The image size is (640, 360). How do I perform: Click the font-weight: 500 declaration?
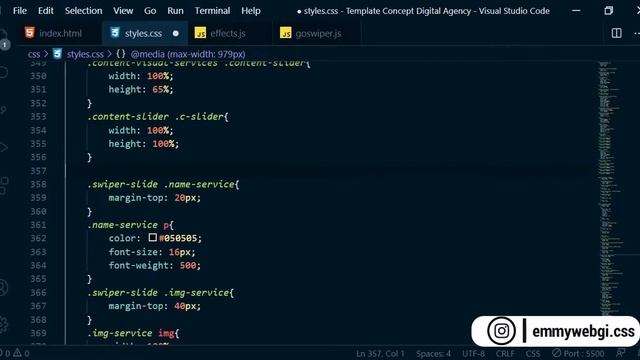[x=155, y=266]
